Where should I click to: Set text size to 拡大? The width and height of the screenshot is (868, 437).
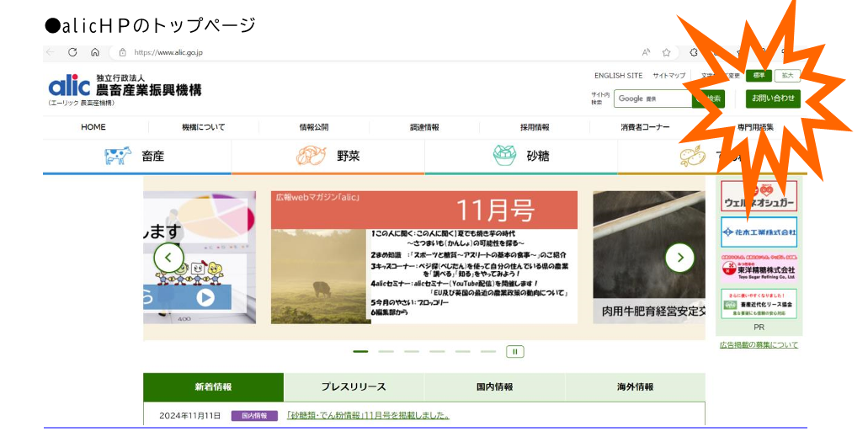tap(787, 75)
